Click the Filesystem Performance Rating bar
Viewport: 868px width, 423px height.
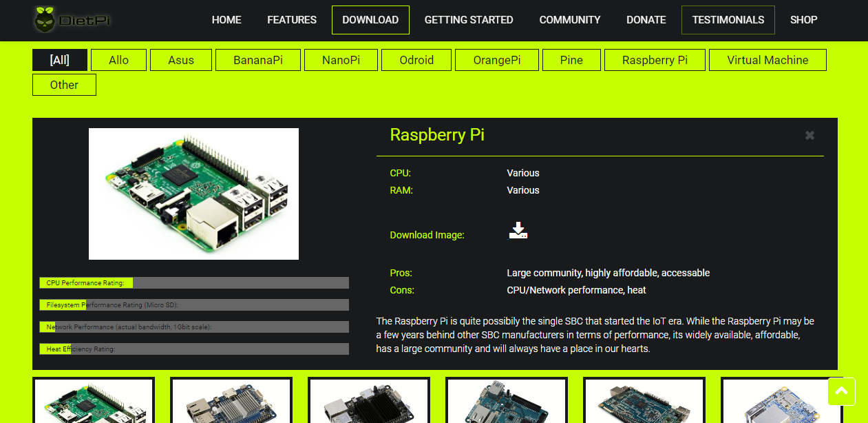tap(194, 305)
